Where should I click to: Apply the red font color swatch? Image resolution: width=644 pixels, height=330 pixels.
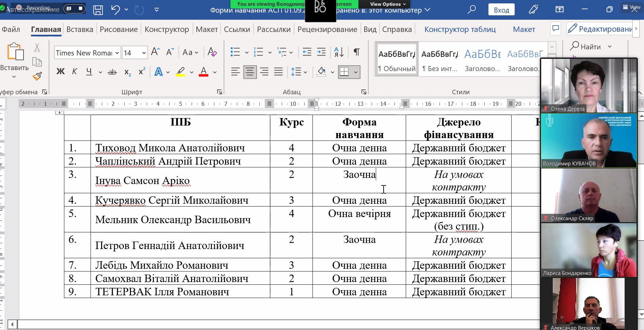(x=204, y=72)
